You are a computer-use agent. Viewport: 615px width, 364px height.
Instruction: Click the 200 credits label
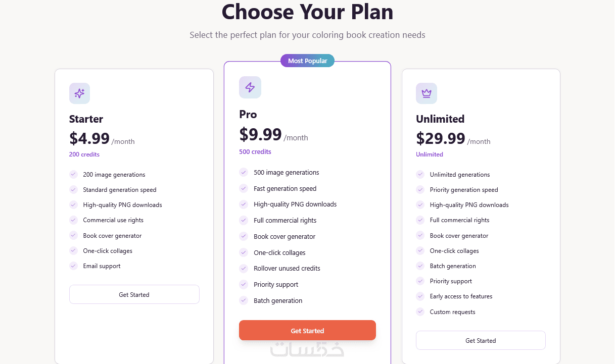pos(84,154)
